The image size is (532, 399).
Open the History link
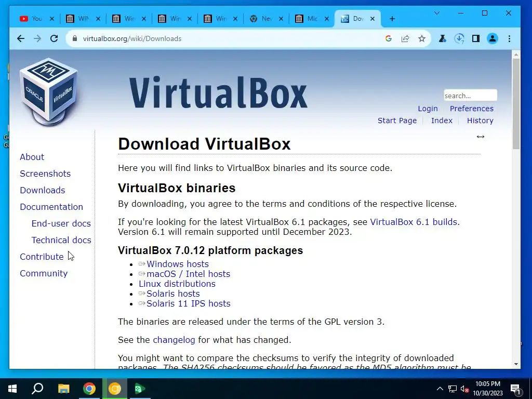pos(480,121)
